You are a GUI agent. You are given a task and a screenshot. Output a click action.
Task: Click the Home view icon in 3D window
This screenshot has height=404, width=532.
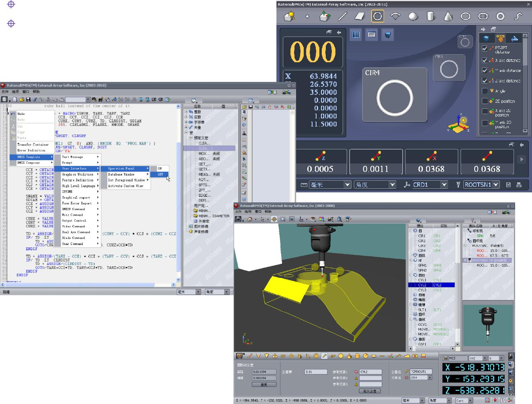[x=250, y=219]
